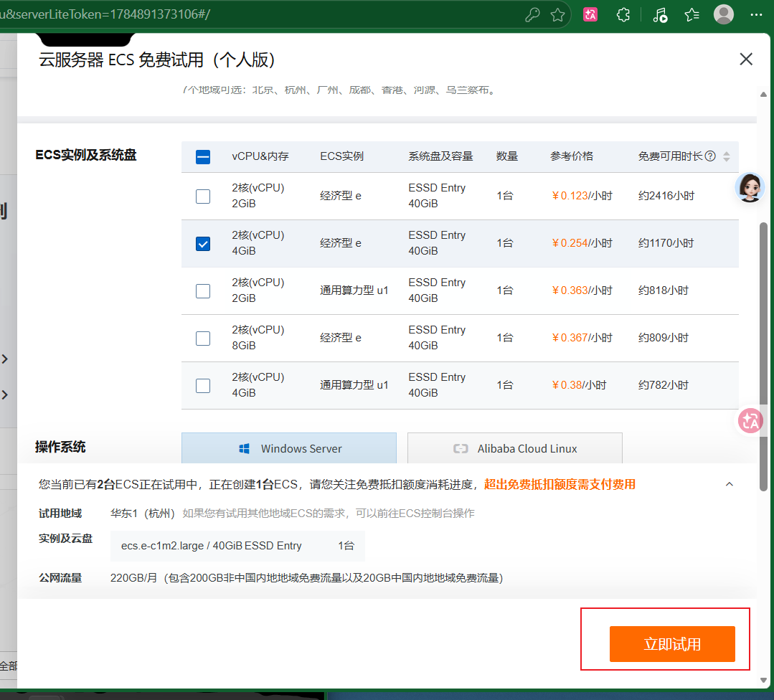Click the ¥0.123/小时 price cell

click(582, 196)
